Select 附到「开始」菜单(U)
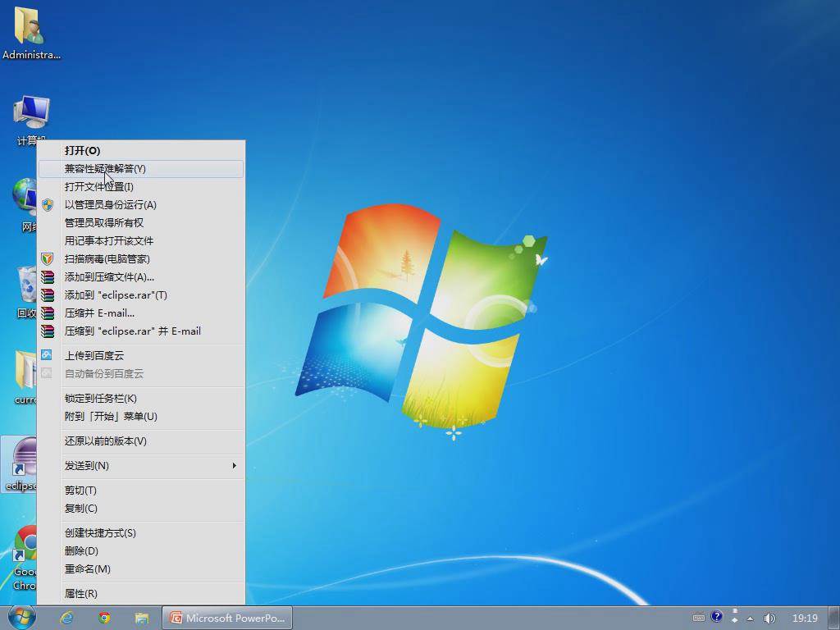This screenshot has height=630, width=840. coord(141,416)
